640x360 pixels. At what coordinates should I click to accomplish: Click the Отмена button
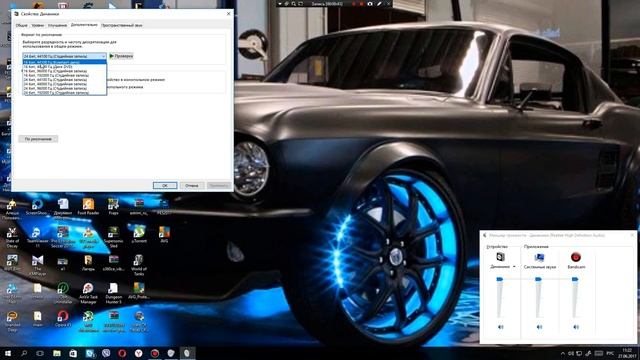[x=192, y=185]
